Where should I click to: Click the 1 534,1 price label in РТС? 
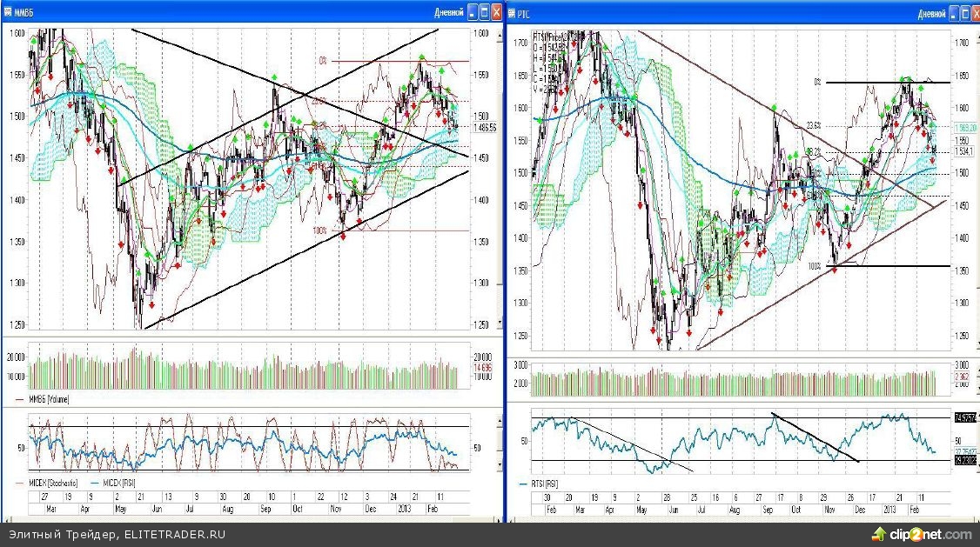point(964,151)
